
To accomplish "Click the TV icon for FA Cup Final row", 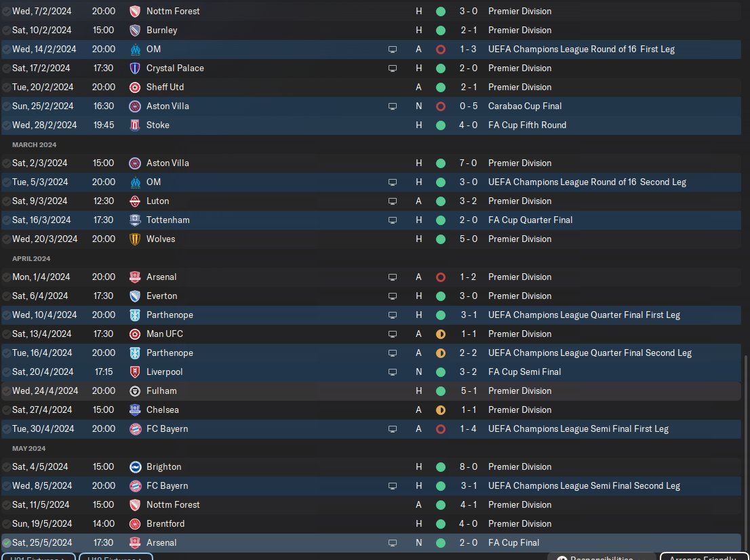I will (392, 543).
